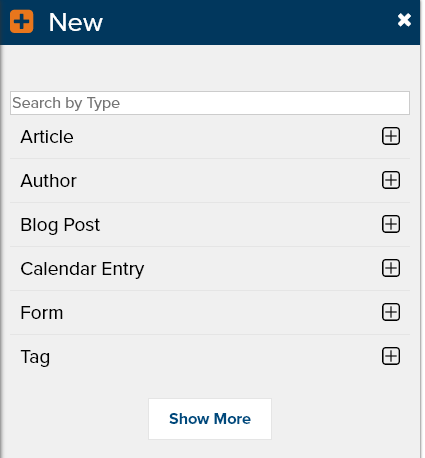Screen dimensions: 425x458
Task: Click the "New" panel title text
Action: [76, 22]
